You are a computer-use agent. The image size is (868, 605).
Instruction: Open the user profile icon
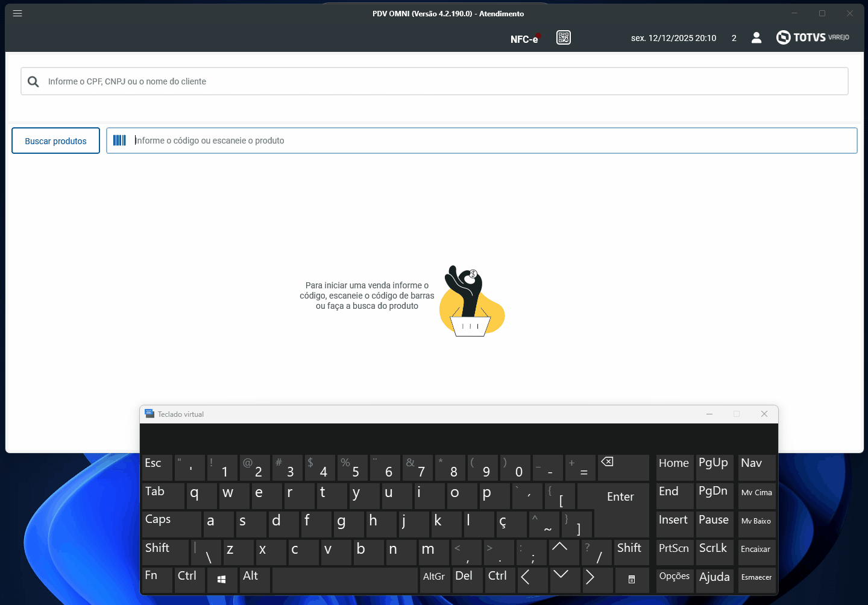756,37
